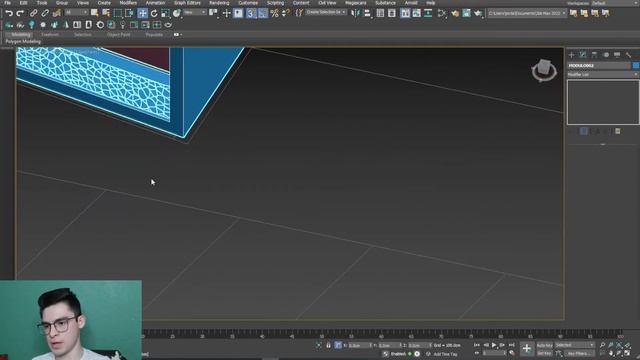Open the reference coordinate system dropdown

click(x=195, y=13)
